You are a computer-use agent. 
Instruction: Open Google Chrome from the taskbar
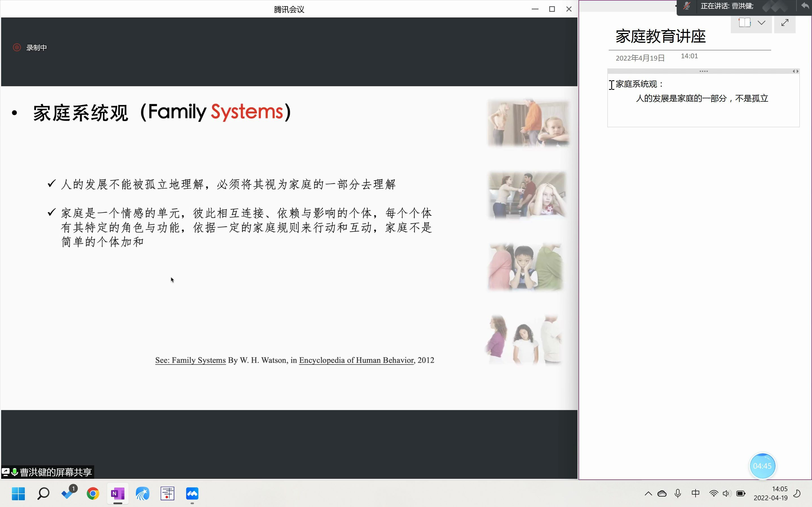click(93, 493)
